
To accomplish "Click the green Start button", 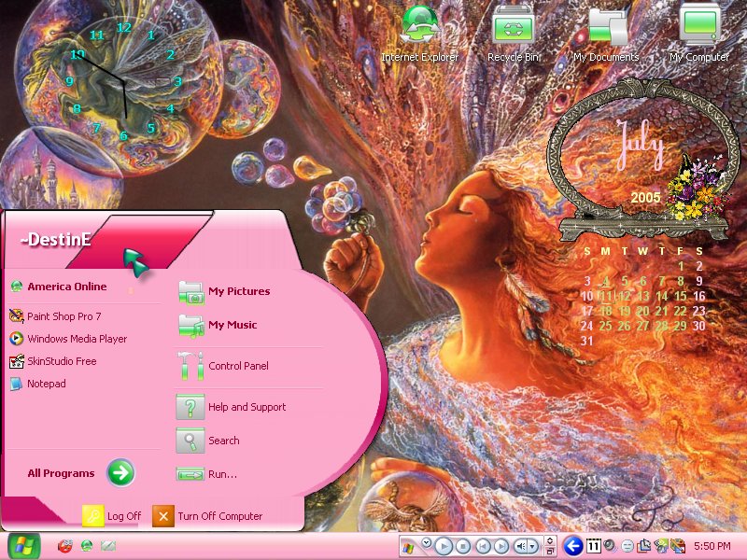I will point(24,546).
